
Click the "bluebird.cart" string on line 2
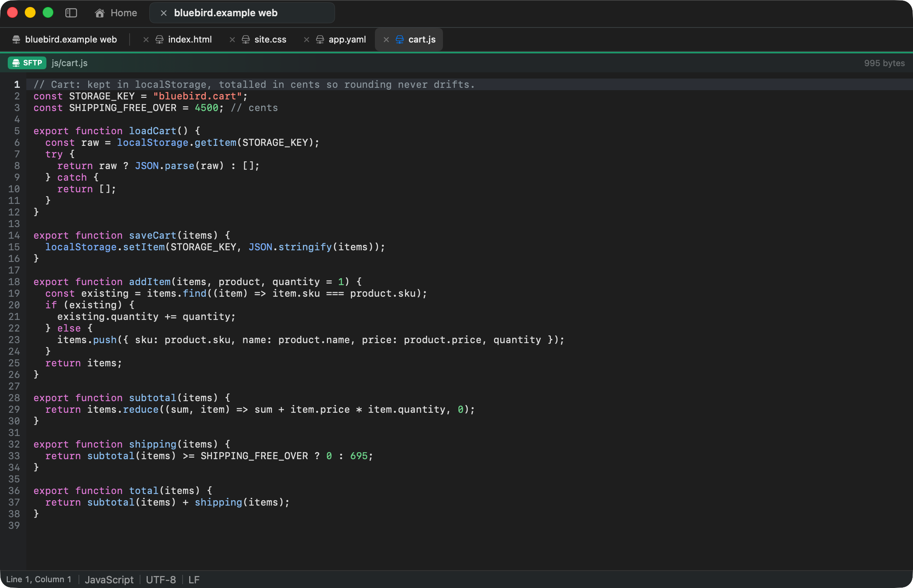[x=198, y=96]
